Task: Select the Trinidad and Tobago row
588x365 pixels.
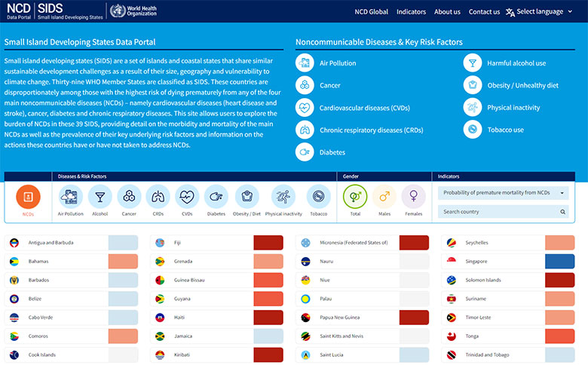Action: pyautogui.click(x=508, y=355)
